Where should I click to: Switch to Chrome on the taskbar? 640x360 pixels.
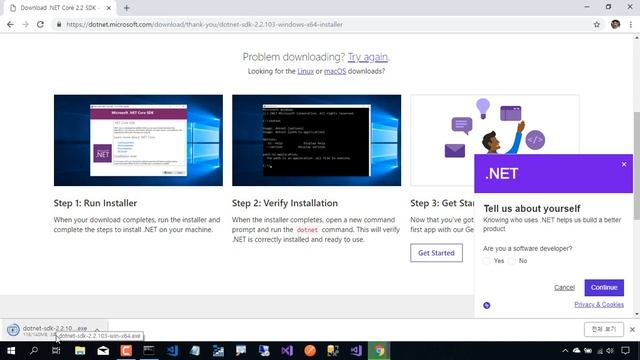point(379,351)
